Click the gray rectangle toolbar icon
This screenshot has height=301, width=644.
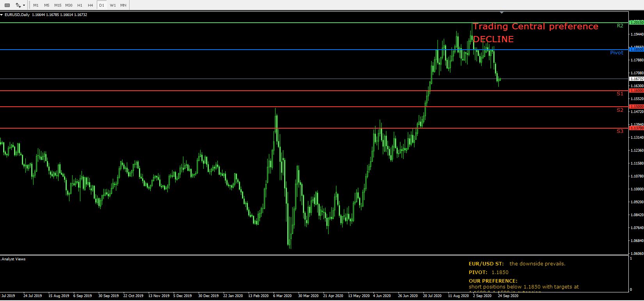tap(7, 5)
